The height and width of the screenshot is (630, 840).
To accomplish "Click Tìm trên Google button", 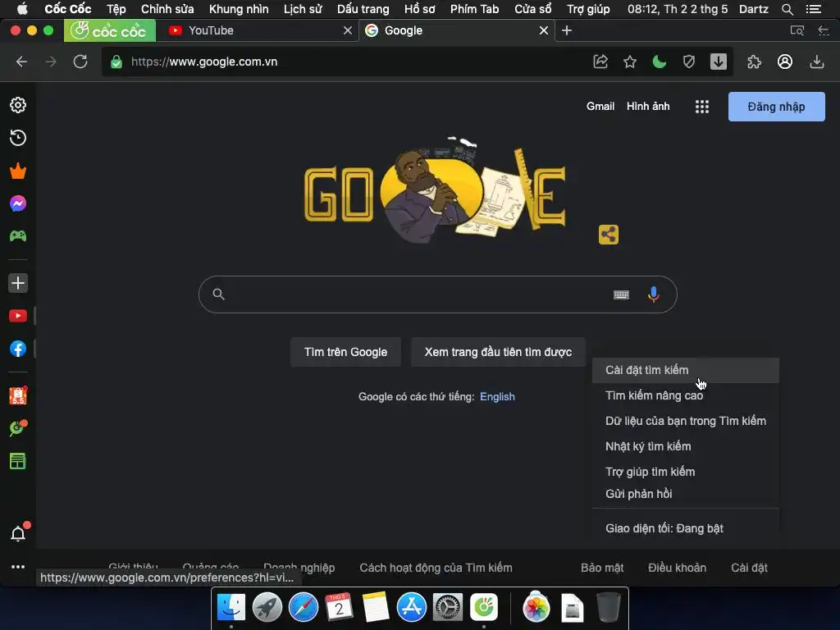I will (345, 352).
